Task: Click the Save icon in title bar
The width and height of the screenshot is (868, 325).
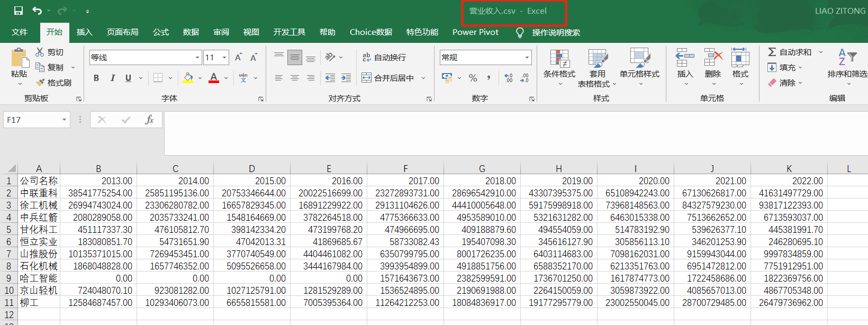Action: (19, 11)
